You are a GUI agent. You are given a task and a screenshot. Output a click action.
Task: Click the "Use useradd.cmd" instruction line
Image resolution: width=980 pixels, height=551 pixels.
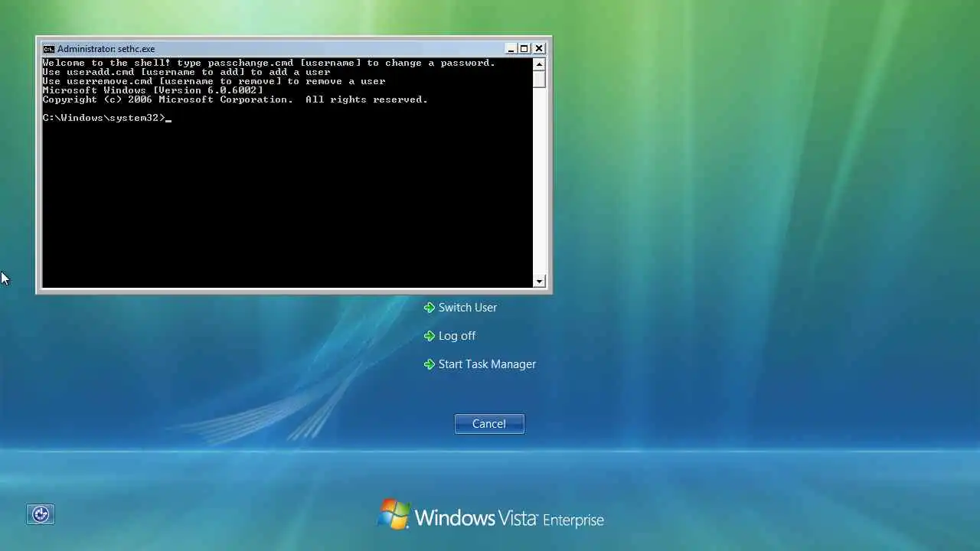click(186, 72)
